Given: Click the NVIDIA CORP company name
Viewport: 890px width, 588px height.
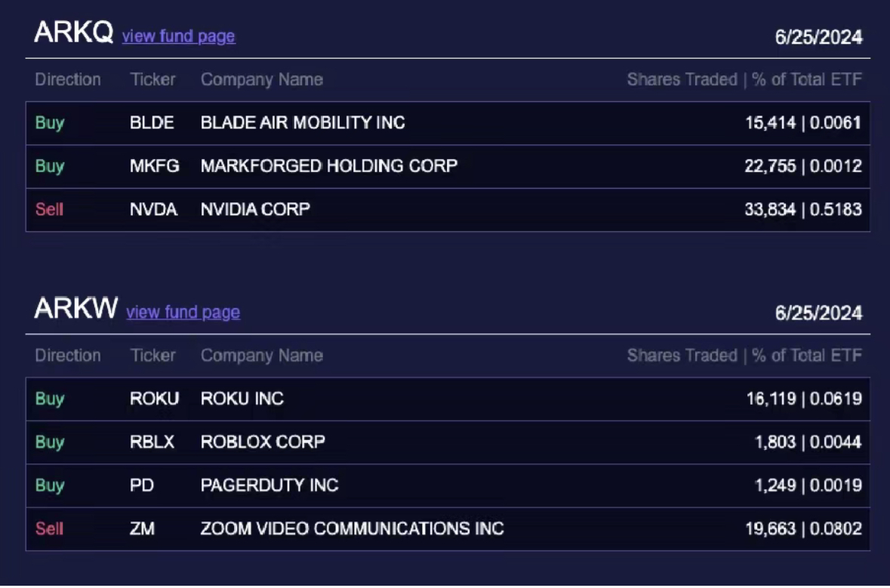Looking at the screenshot, I should [255, 209].
